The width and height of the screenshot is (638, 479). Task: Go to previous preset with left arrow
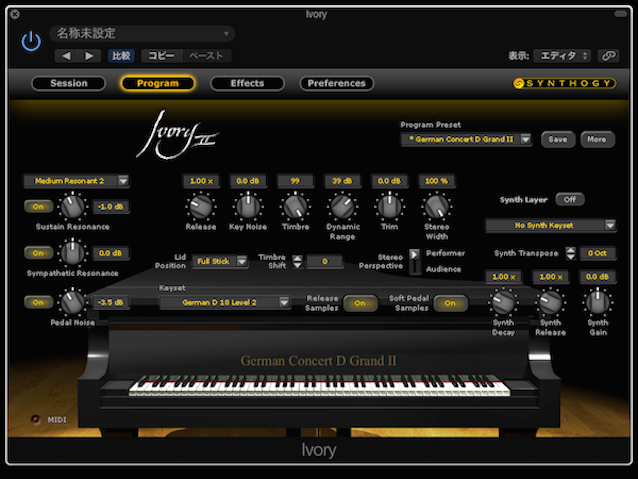(66, 56)
